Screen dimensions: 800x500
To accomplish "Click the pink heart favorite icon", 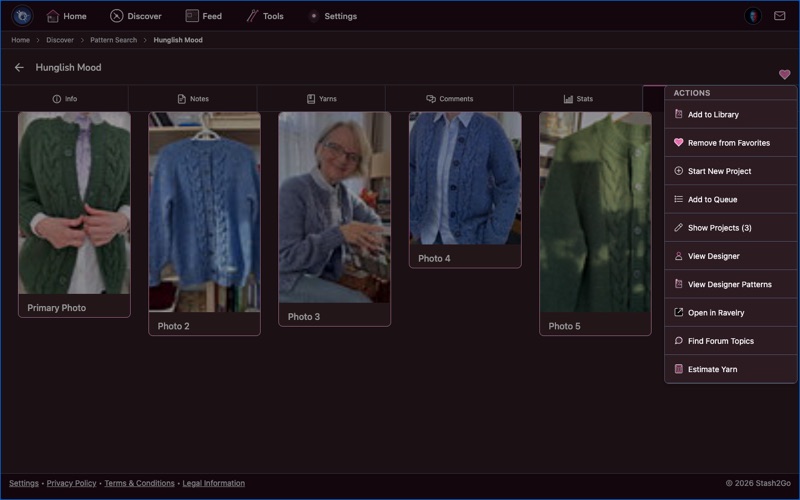I will [785, 74].
